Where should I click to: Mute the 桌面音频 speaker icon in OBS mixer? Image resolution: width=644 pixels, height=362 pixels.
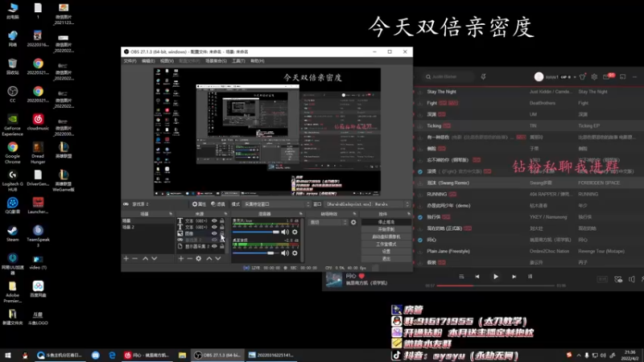[x=285, y=253]
